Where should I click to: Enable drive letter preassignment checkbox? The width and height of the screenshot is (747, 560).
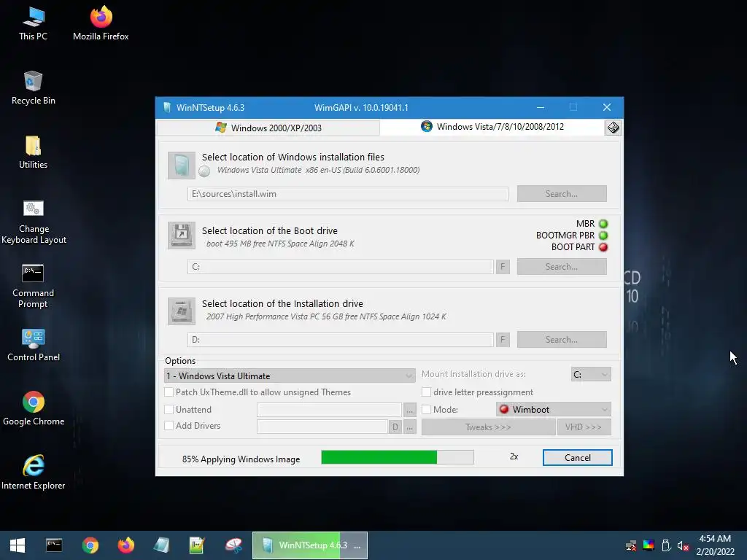(426, 392)
